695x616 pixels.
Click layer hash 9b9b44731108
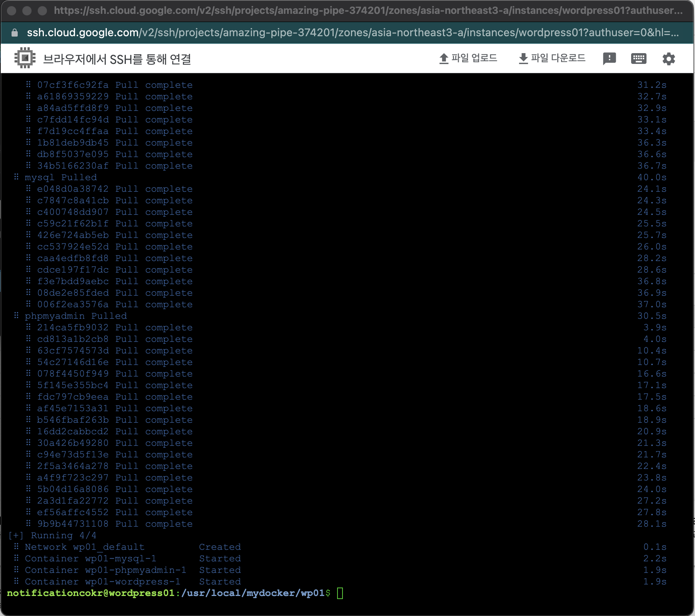click(x=73, y=524)
